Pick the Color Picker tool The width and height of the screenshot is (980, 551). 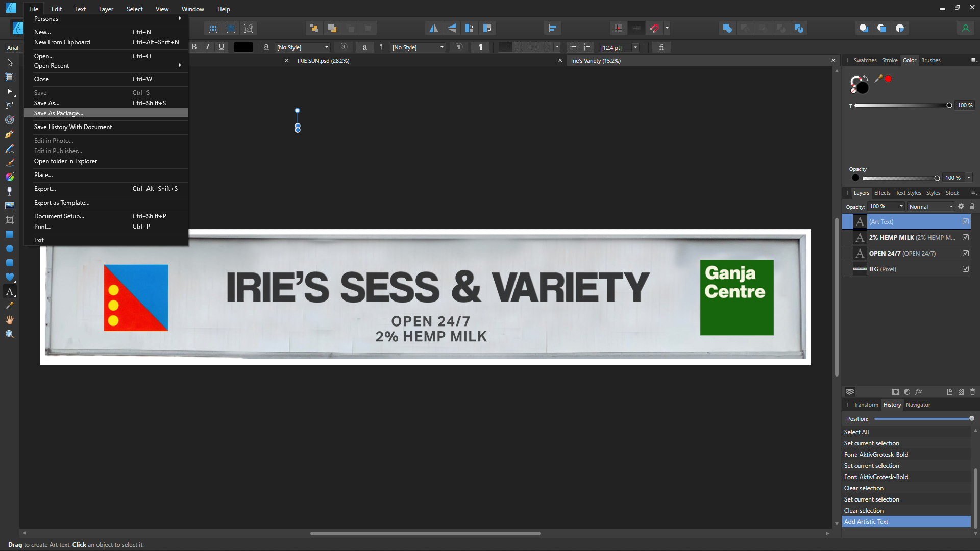(x=10, y=305)
